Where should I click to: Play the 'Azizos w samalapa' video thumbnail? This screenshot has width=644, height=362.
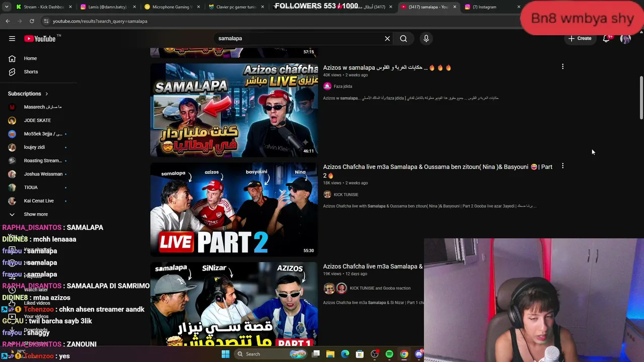234,110
